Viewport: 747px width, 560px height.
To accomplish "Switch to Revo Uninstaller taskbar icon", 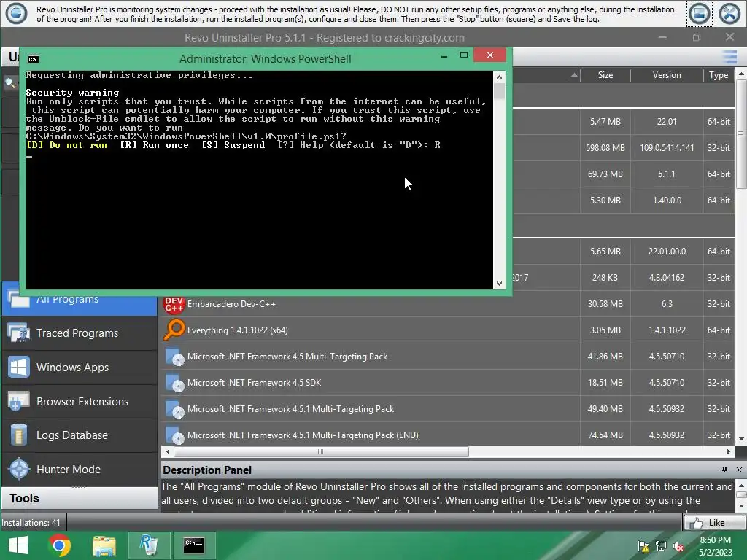I will (x=149, y=545).
